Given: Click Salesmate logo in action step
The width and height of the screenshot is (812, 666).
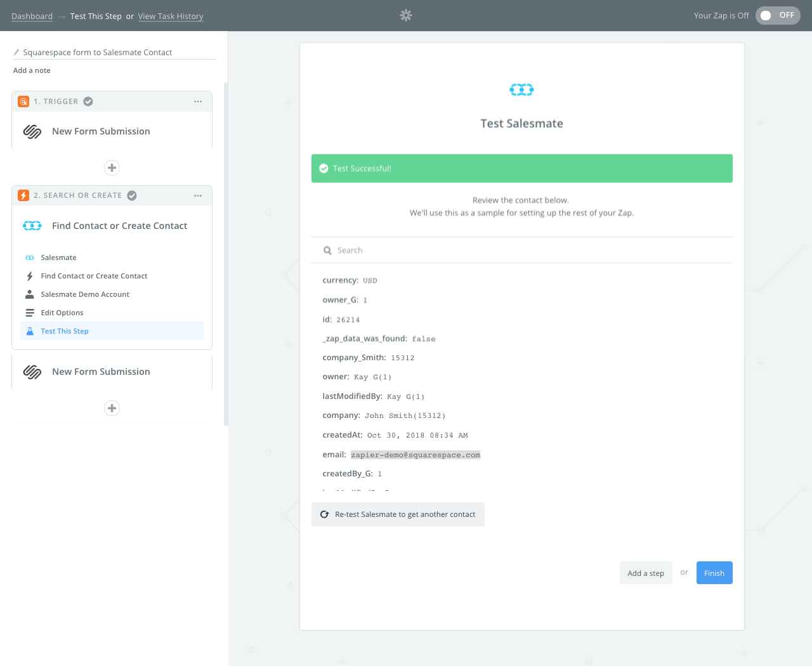Looking at the screenshot, I should 32,226.
